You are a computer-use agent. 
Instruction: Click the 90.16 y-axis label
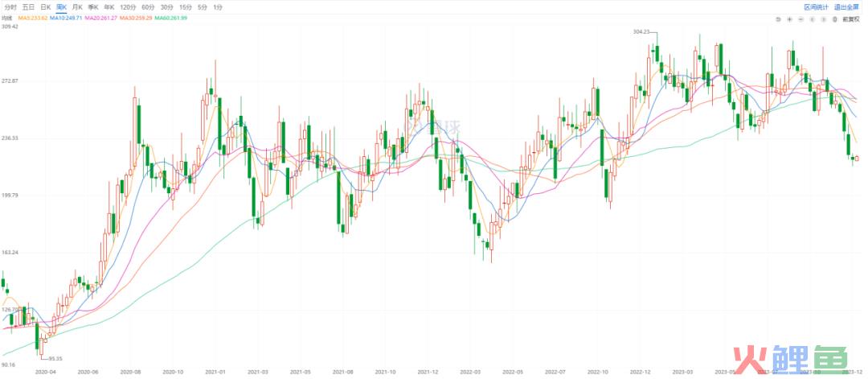pyautogui.click(x=8, y=365)
